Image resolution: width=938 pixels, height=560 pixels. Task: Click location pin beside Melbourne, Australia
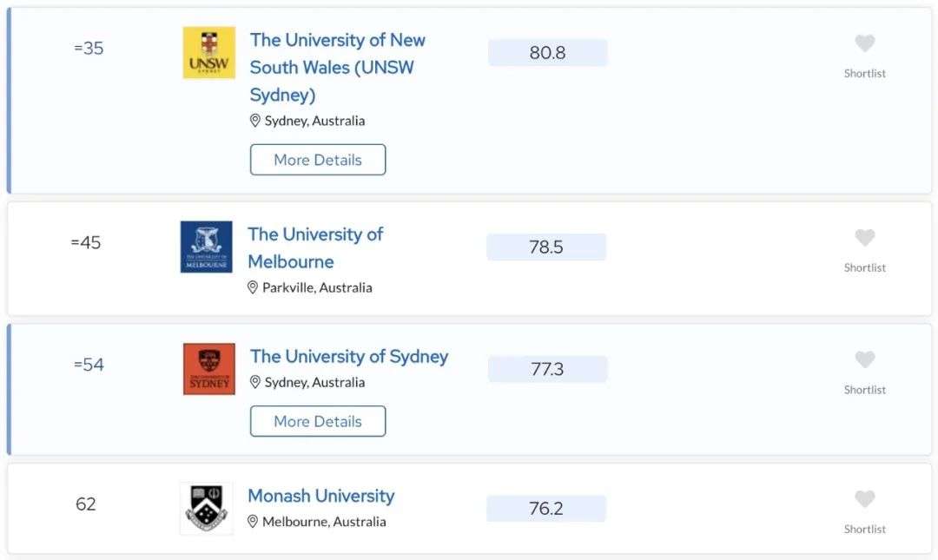253,522
